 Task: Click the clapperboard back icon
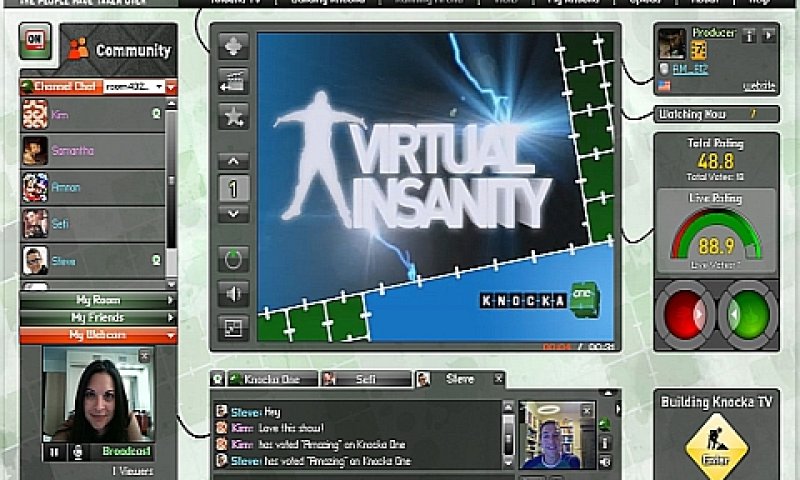[x=233, y=82]
